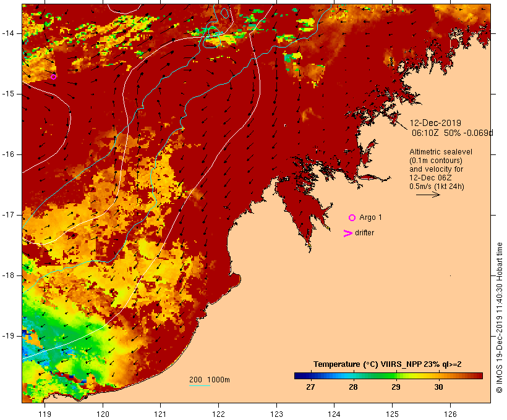The width and height of the screenshot is (507, 420).
Task: Click the '0.5m/s (1kt 24h)' text
Action: click(437, 187)
